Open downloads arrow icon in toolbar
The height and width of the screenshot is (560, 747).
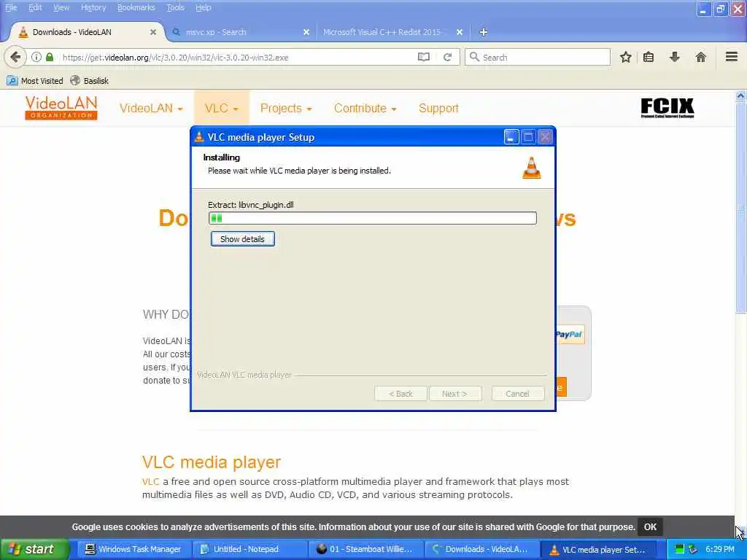coord(675,57)
